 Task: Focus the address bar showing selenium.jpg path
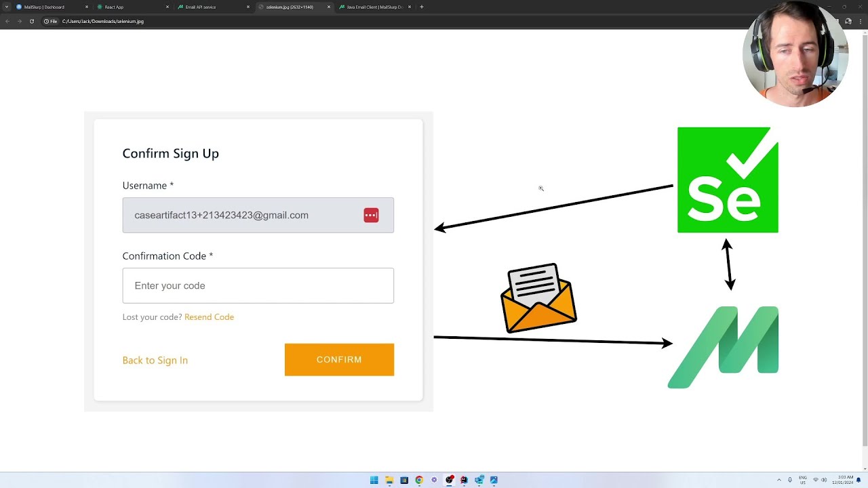[103, 21]
